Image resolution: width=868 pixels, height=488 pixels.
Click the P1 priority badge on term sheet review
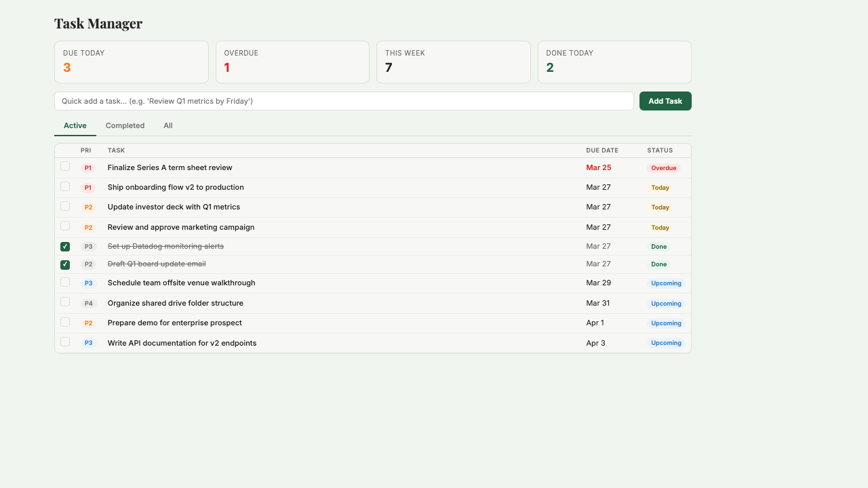click(88, 167)
